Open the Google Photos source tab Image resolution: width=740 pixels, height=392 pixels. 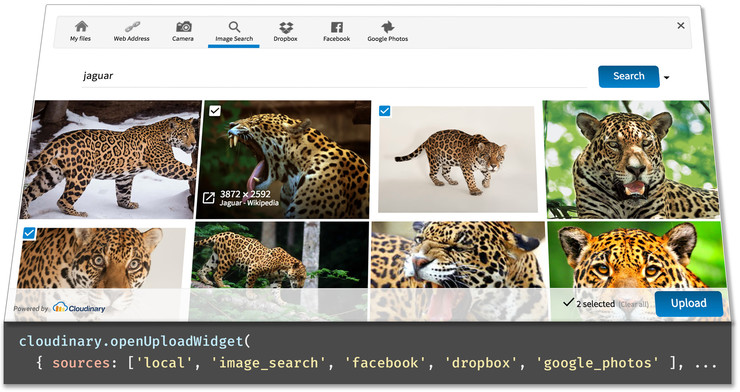[387, 32]
